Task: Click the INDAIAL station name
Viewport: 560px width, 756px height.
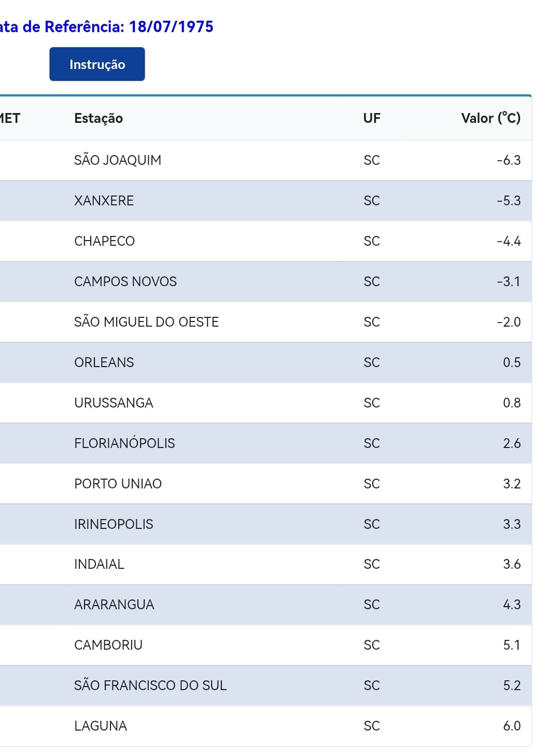Action: click(x=99, y=564)
